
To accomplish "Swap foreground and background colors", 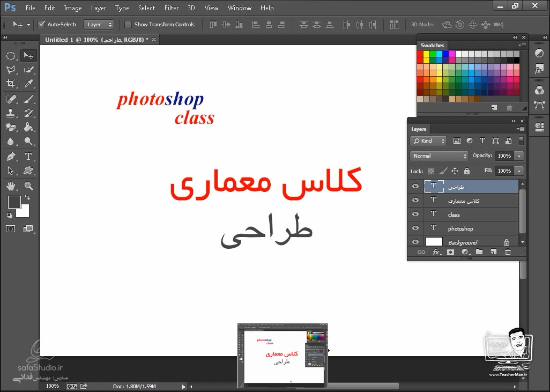I will click(x=27, y=197).
